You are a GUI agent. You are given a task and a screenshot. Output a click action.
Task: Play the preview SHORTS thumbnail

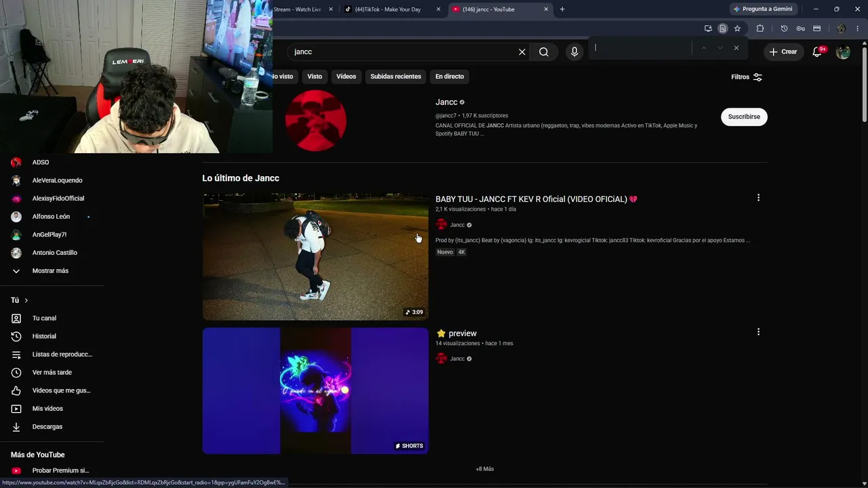pos(315,391)
